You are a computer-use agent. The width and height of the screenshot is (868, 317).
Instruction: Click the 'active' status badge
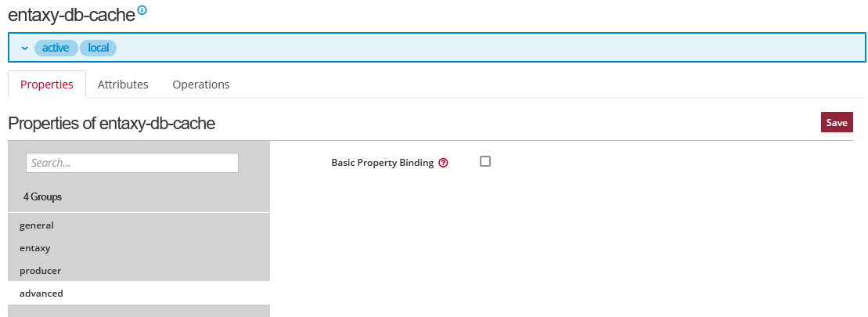[56, 48]
